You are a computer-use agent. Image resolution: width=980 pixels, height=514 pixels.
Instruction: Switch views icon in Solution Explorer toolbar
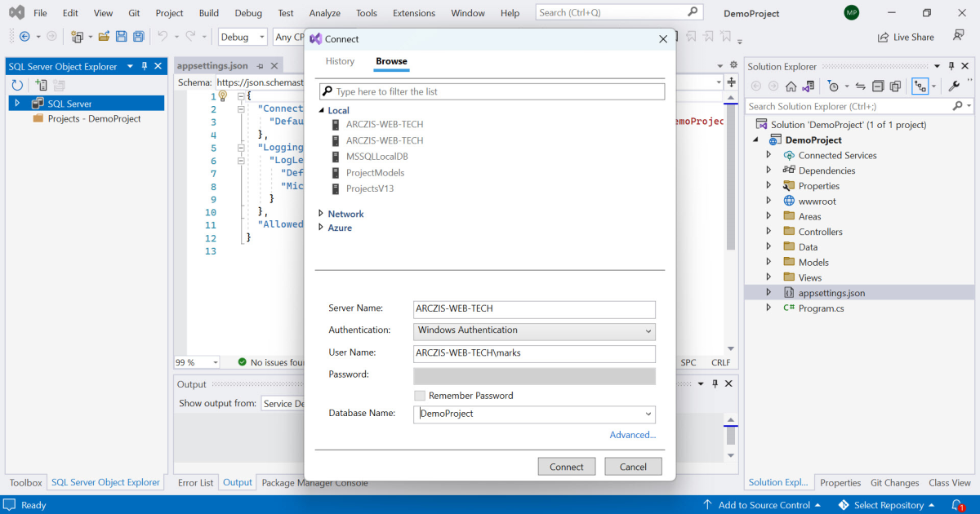pos(808,86)
